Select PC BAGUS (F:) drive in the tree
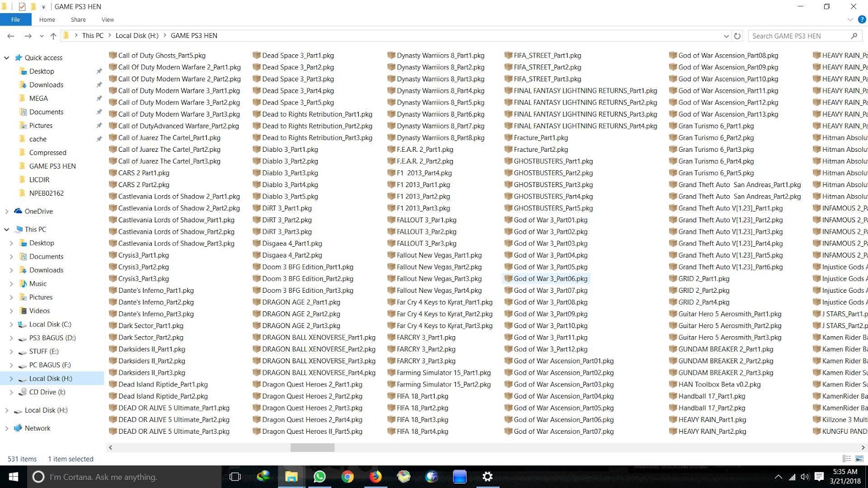The image size is (868, 488). (x=50, y=365)
